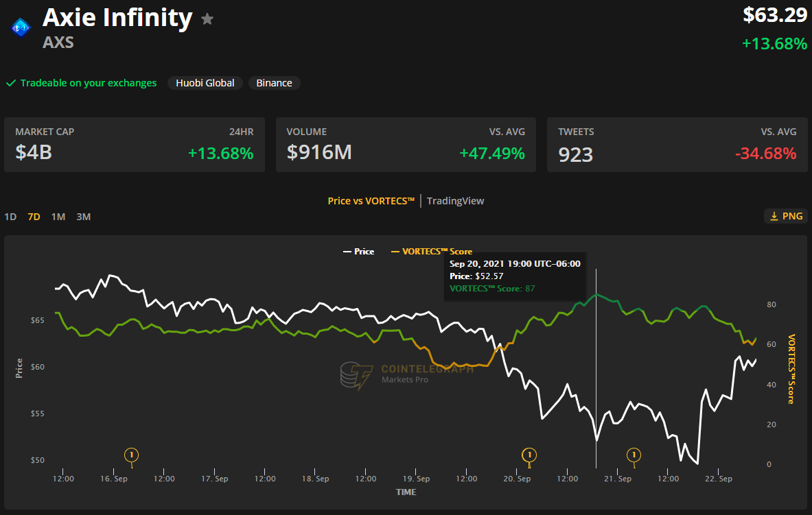The height and width of the screenshot is (515, 812).
Task: Toggle the VORTECS™ Score series in legend
Action: tap(431, 252)
